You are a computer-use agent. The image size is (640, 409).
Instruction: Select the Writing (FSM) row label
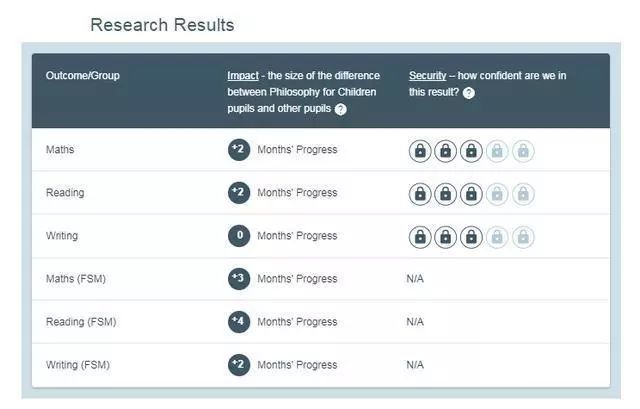pyautogui.click(x=78, y=365)
